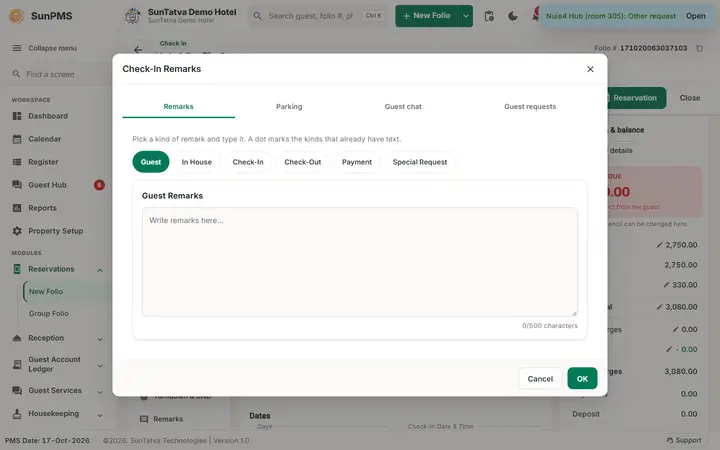Click the Property Setup gear icon
The width and height of the screenshot is (720, 450).
tap(17, 231)
